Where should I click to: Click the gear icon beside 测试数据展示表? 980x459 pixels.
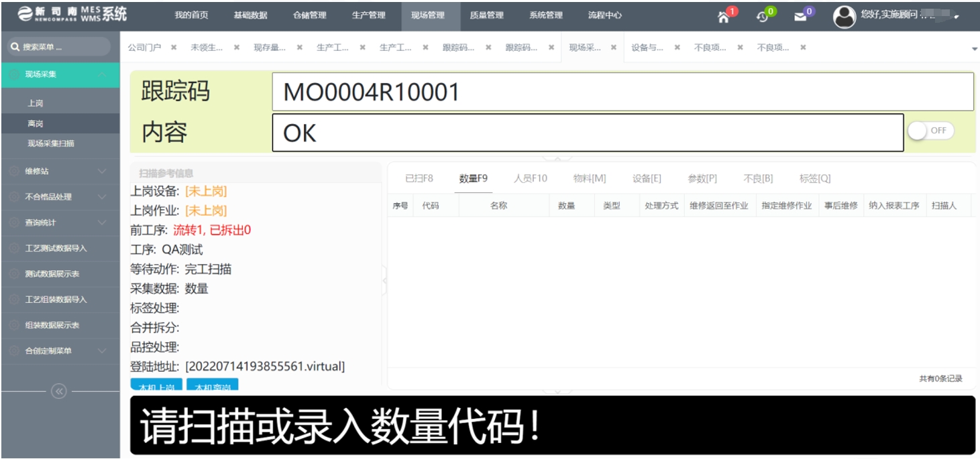14,274
